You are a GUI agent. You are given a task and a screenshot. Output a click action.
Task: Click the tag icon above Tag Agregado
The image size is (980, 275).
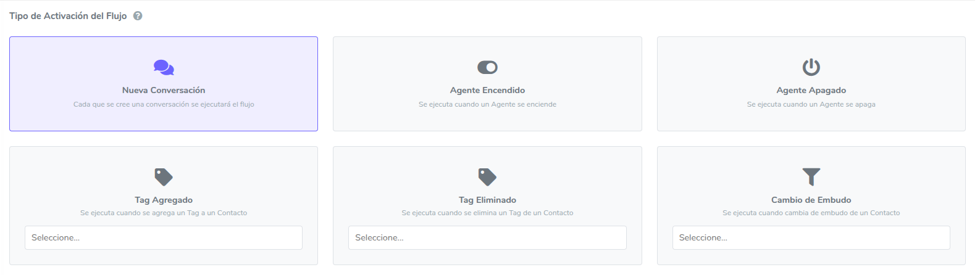coord(164,177)
